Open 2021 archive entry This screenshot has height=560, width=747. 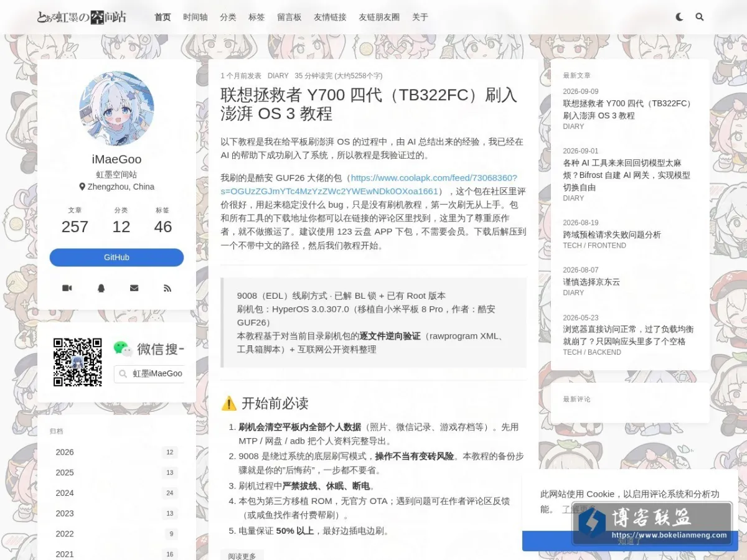click(116, 554)
